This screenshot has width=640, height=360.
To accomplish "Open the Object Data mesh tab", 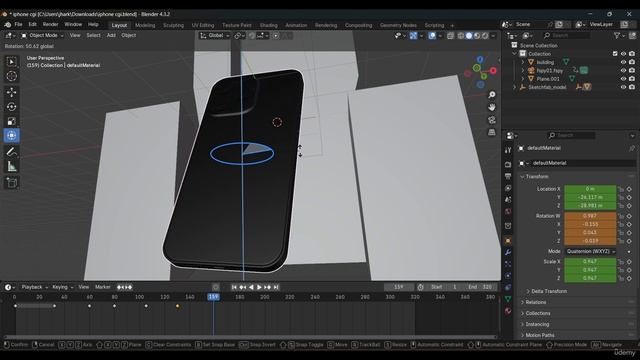I will coord(508,299).
